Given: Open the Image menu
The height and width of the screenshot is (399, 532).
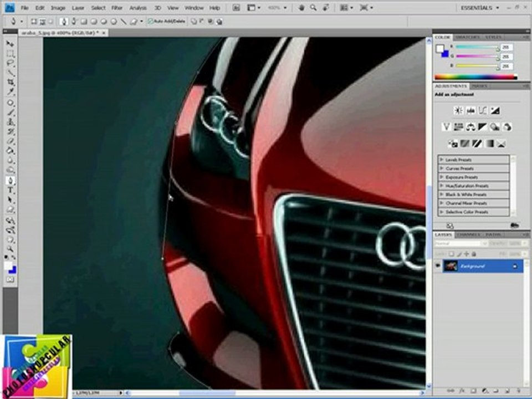Looking at the screenshot, I should point(58,7).
